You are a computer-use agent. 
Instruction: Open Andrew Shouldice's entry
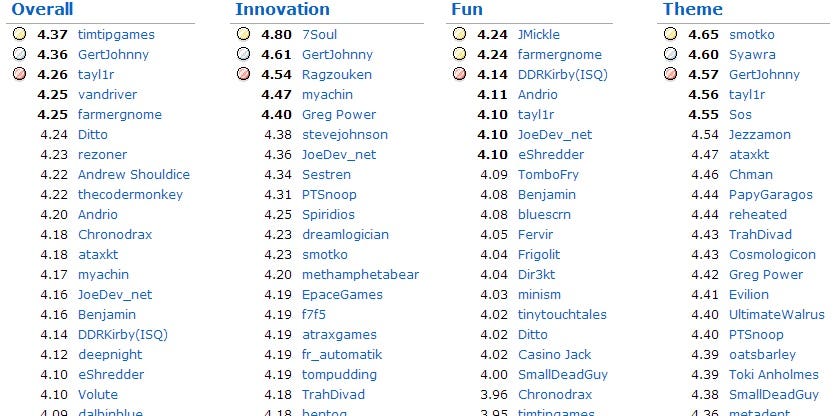coord(134,175)
